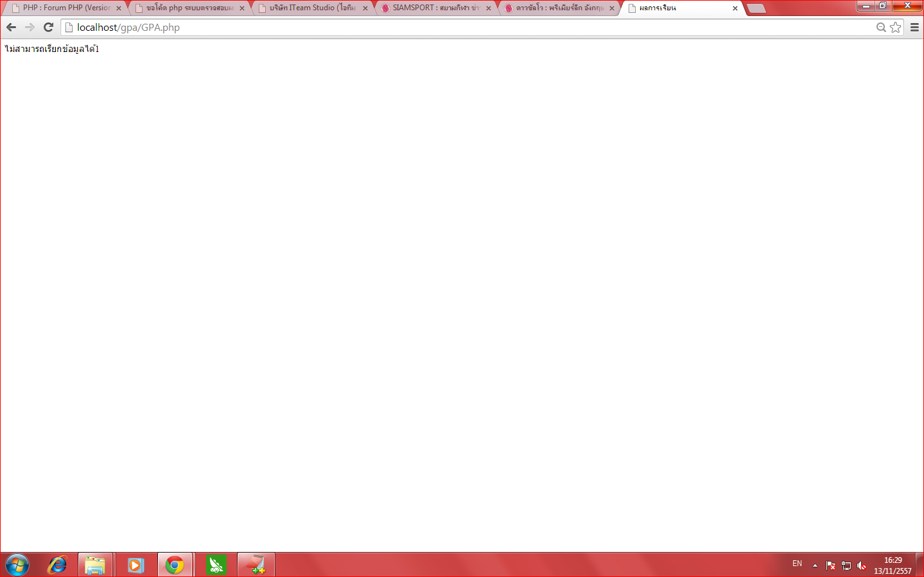Open Windows Media Player from the taskbar
The height and width of the screenshot is (577, 924).
[x=135, y=565]
